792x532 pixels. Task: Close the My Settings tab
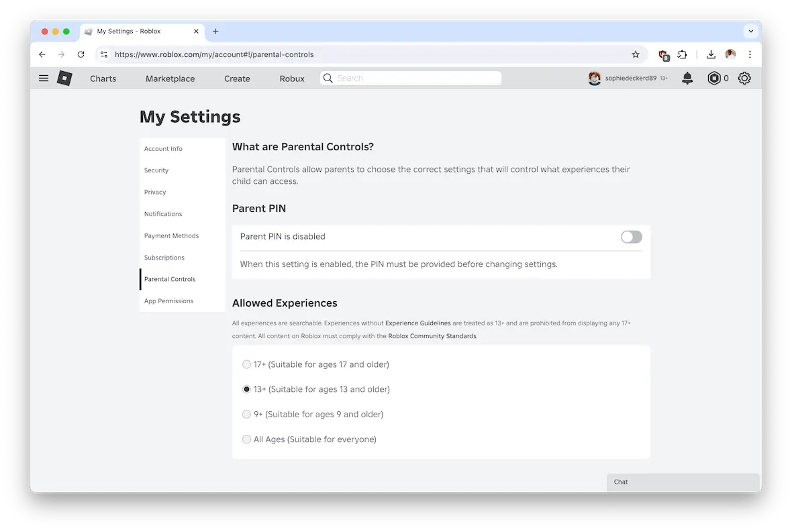[x=196, y=32]
